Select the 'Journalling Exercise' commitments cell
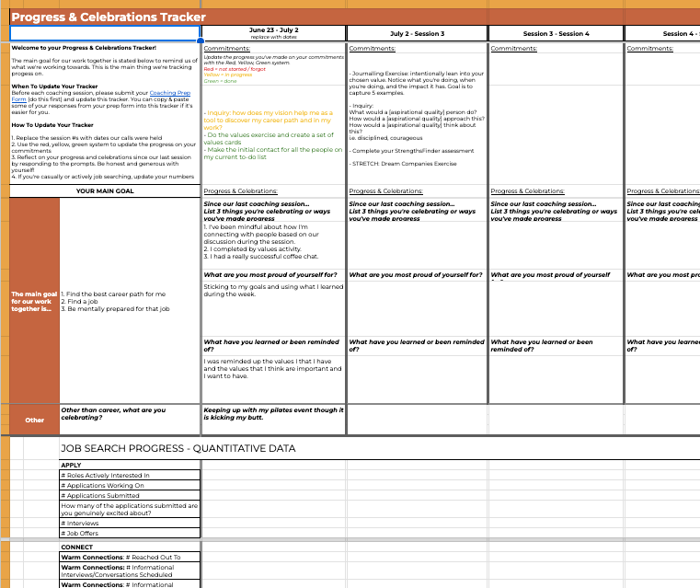This screenshot has width=700, height=588. click(417, 119)
